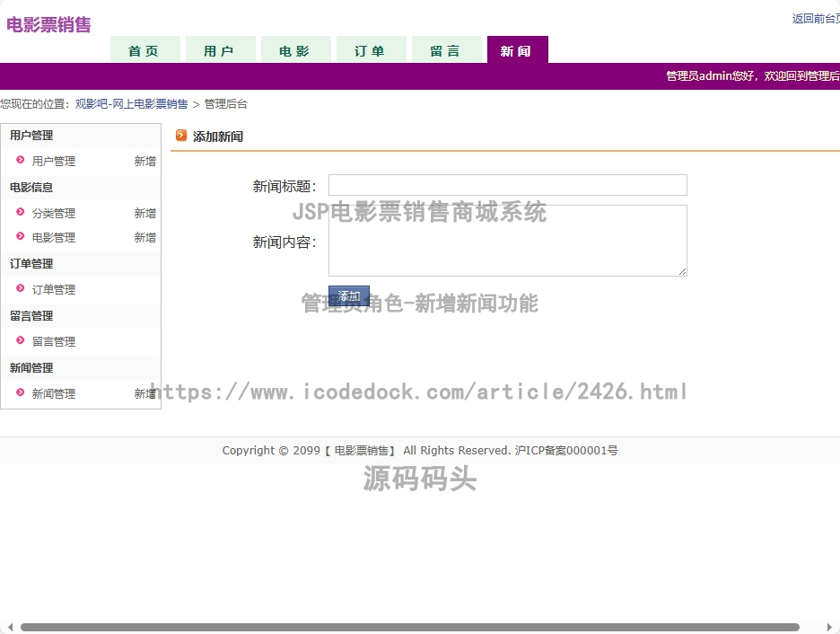Click the Copyright footer text
The width and height of the screenshot is (840, 634).
(420, 451)
